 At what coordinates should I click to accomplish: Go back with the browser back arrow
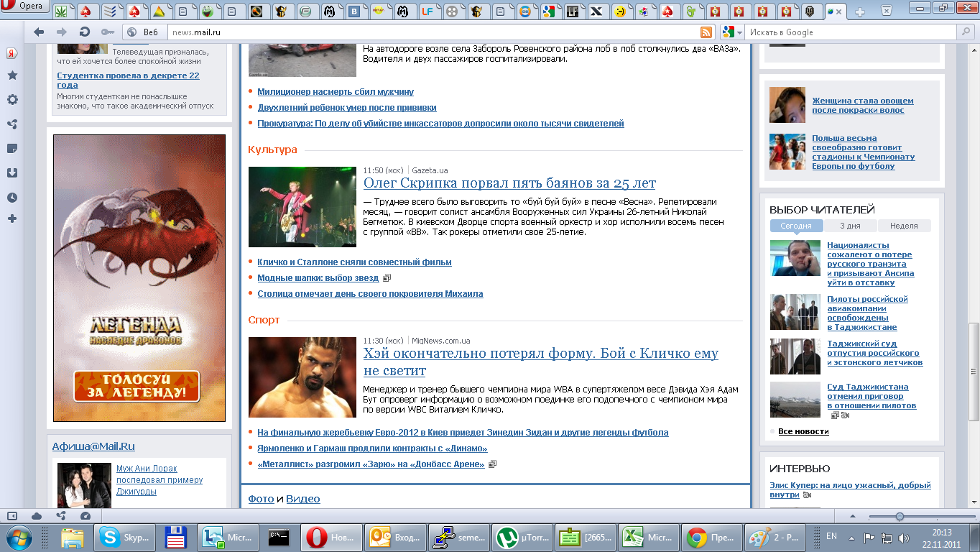point(39,32)
